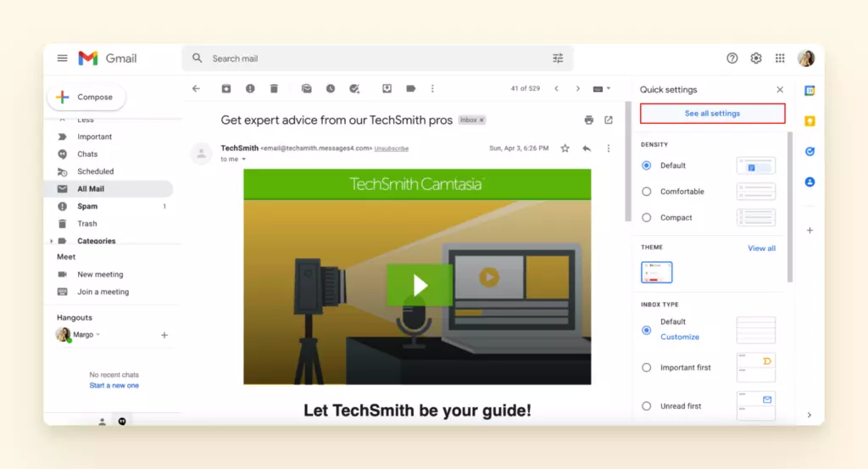Open Google Calendar side panel icon

810,91
